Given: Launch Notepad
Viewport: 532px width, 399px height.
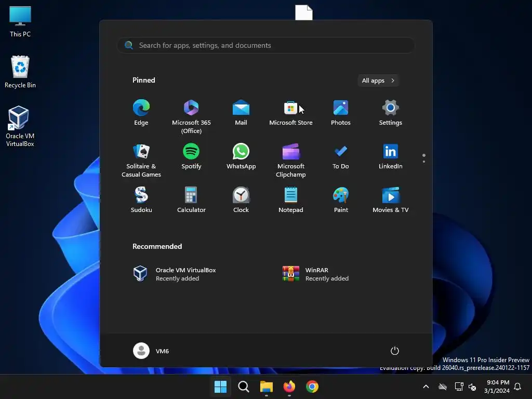Looking at the screenshot, I should [291, 200].
